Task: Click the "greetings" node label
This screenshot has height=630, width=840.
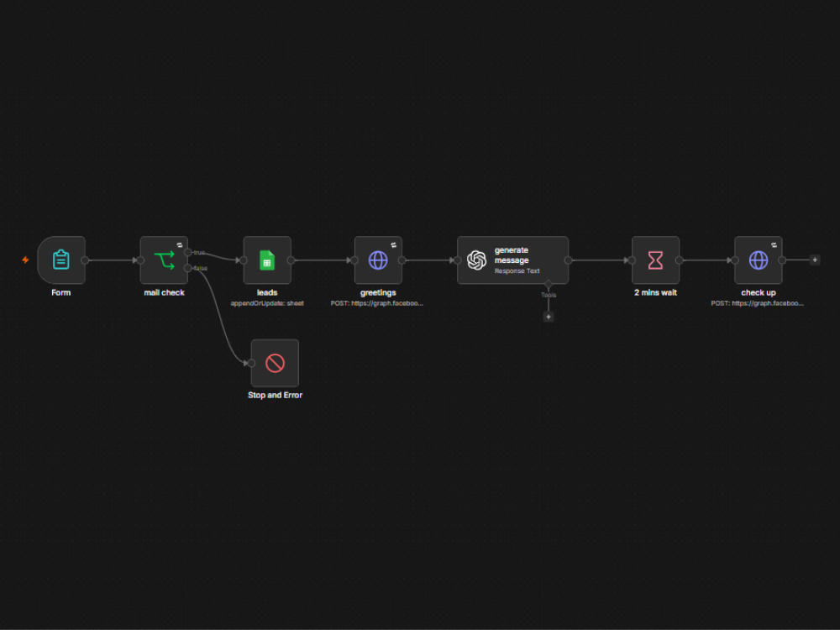Action: (x=378, y=292)
